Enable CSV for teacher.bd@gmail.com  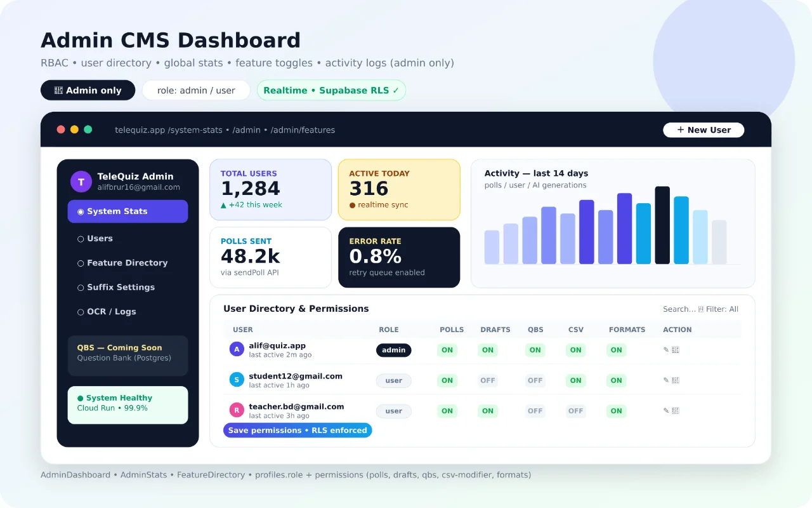click(x=576, y=411)
